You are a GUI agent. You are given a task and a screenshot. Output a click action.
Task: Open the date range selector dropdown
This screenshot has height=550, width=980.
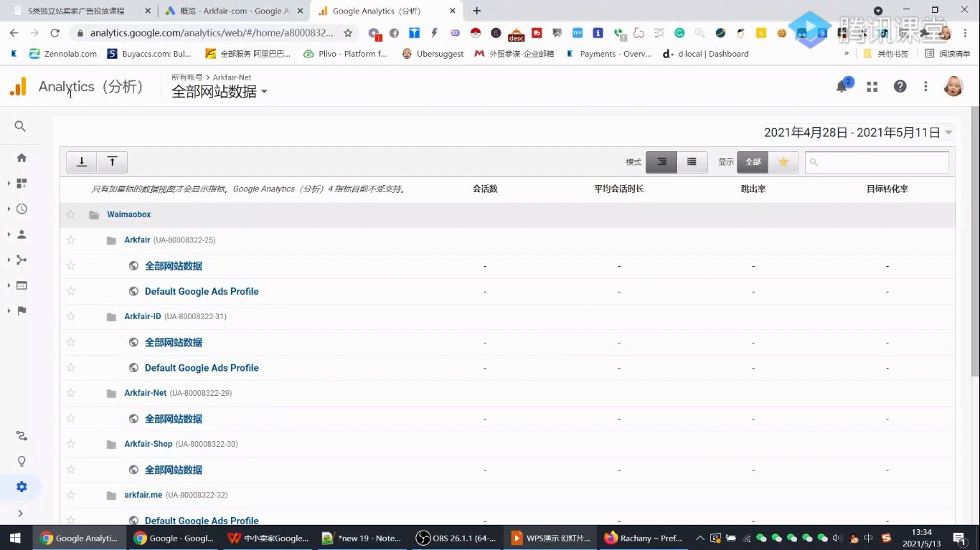click(858, 132)
